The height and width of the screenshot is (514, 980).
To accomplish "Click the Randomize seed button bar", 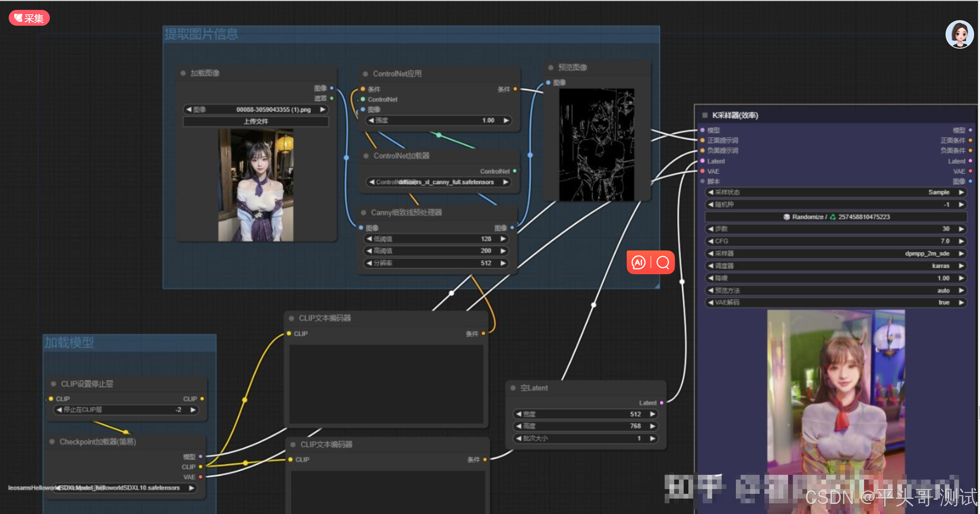I will click(836, 217).
